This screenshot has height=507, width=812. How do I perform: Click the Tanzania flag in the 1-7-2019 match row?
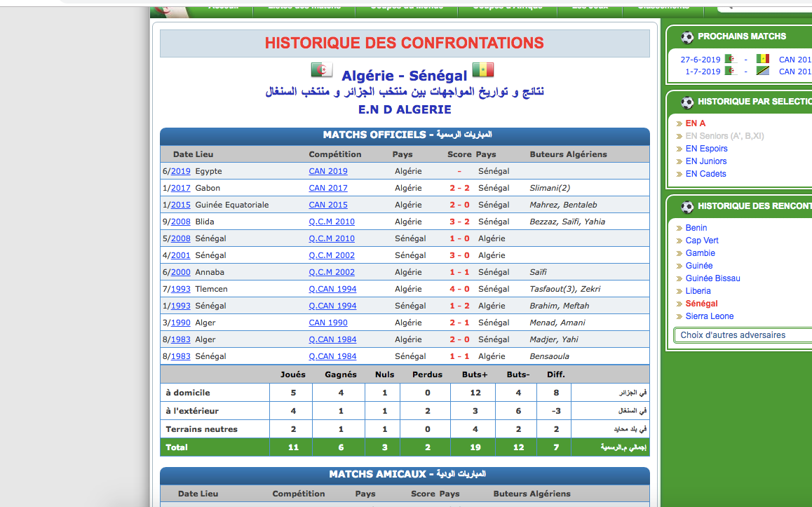(763, 72)
